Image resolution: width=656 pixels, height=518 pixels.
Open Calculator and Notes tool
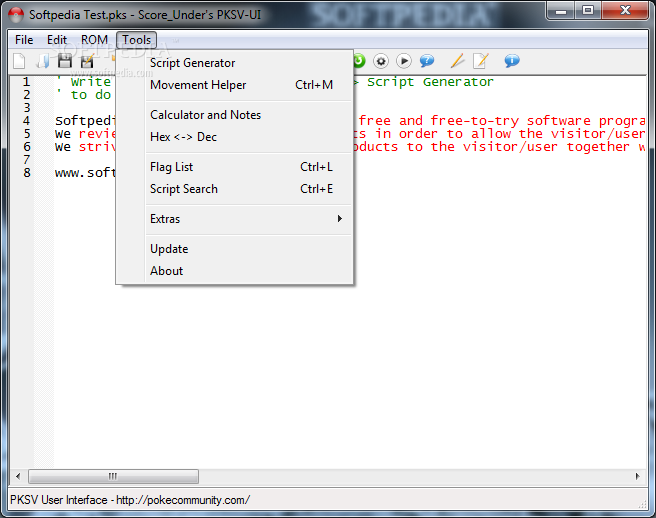click(235, 115)
